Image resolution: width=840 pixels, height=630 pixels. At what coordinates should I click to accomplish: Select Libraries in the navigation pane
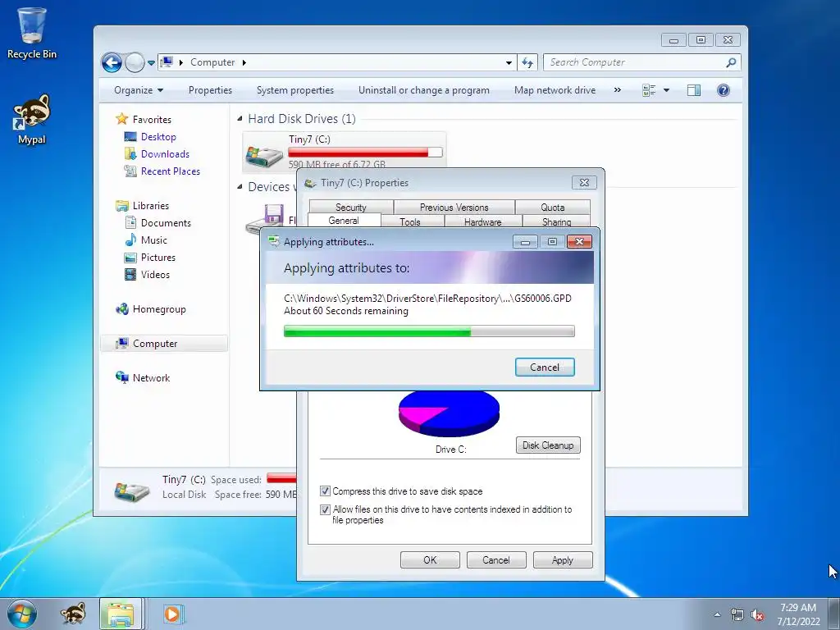[151, 205]
